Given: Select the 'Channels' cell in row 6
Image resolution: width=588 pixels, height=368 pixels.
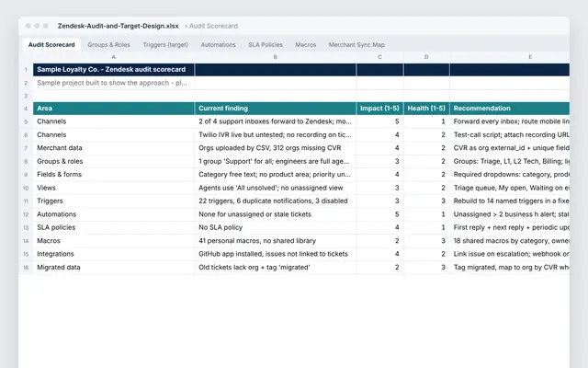Looking at the screenshot, I should pos(114,135).
